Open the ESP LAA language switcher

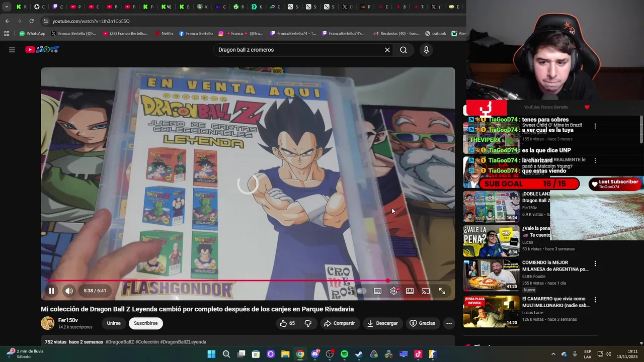tap(588, 354)
